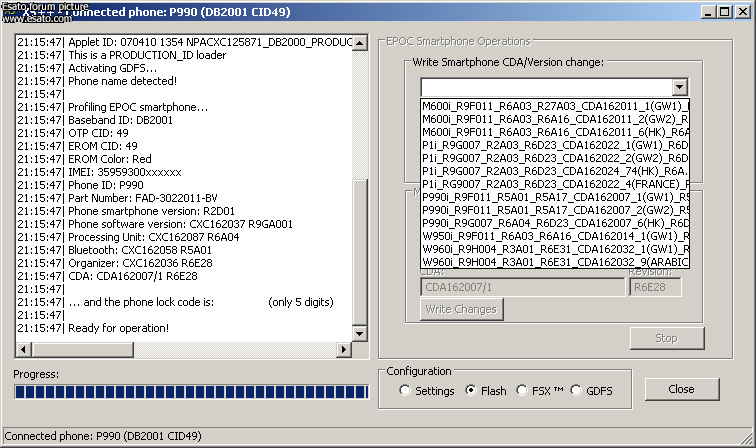
Task: Click the log scroll up arrow
Action: 360,43
